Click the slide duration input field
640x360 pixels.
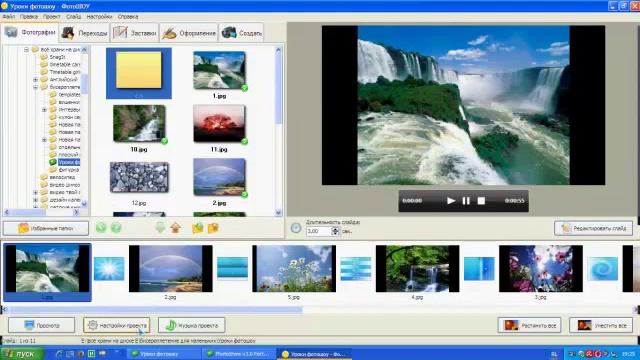tap(318, 231)
